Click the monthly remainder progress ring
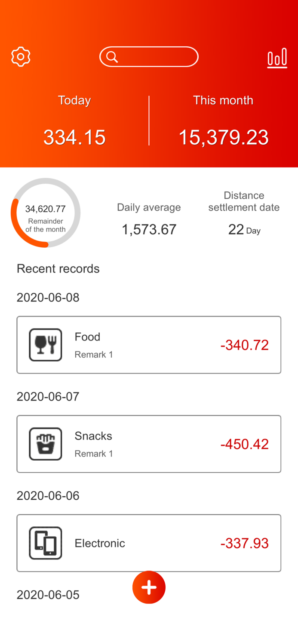The image size is (298, 644). point(45,213)
